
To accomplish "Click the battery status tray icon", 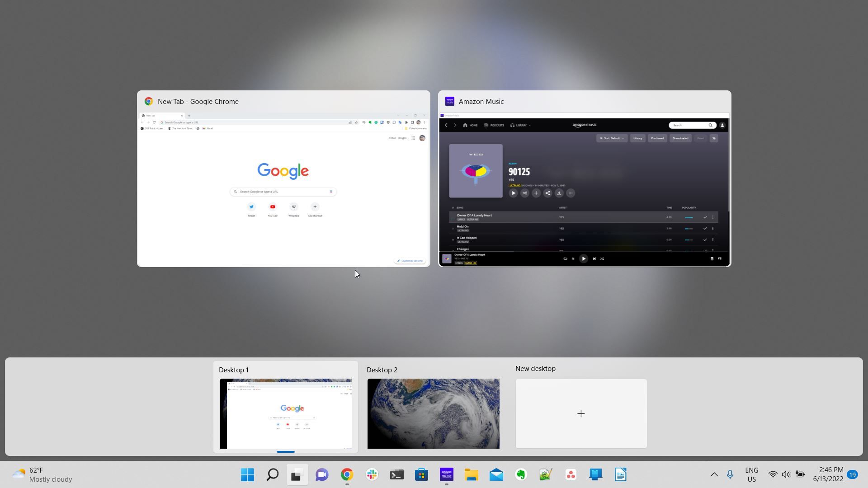I will coord(800,474).
